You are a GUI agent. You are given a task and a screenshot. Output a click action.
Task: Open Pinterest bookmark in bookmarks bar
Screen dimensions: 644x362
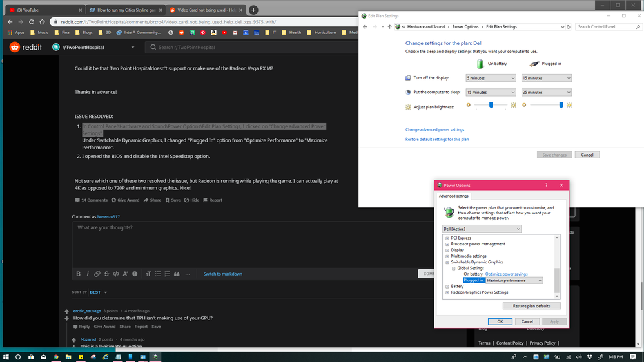point(203,32)
